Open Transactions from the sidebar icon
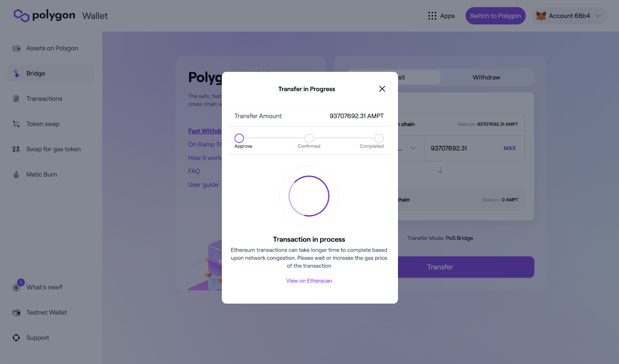The height and width of the screenshot is (364, 619). tap(16, 99)
